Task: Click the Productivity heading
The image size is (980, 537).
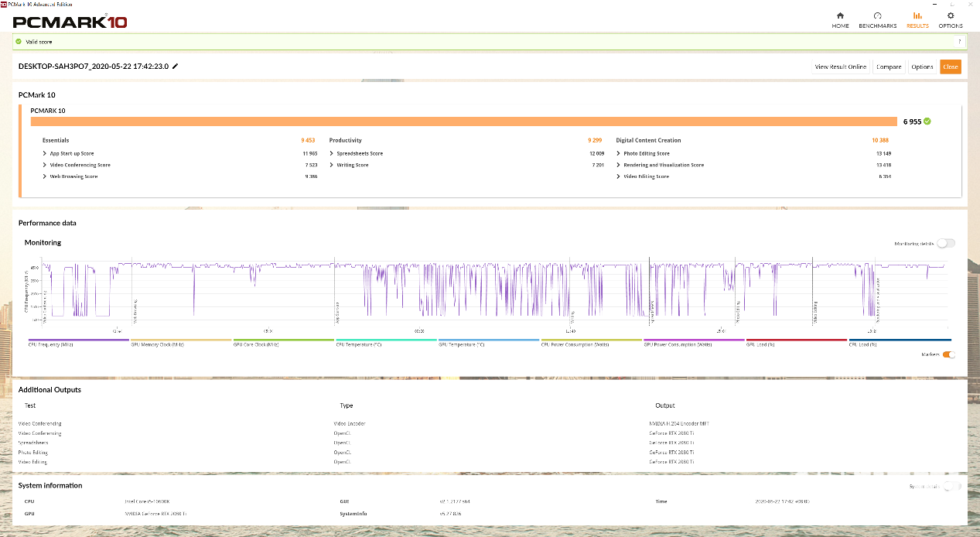Action: pyautogui.click(x=346, y=141)
